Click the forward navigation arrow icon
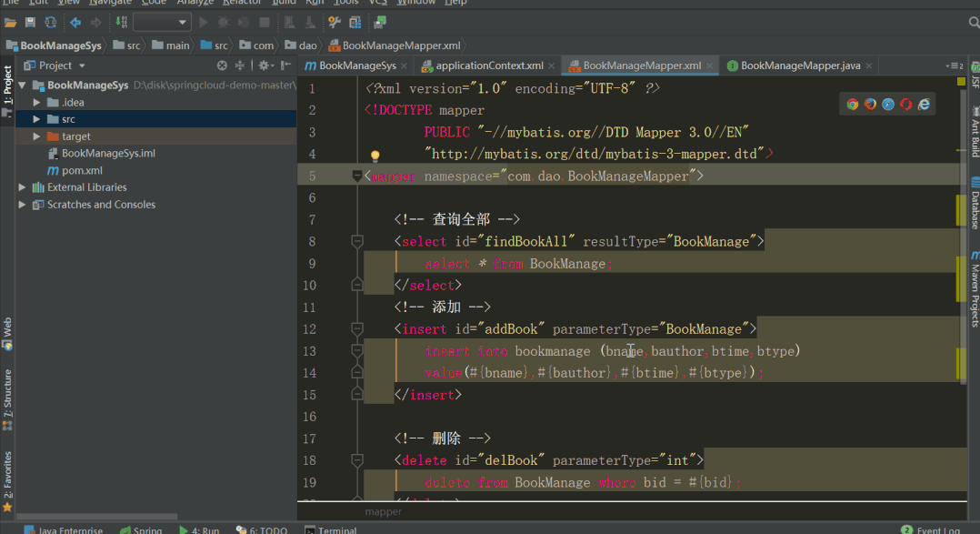This screenshot has width=980, height=534. [95, 23]
